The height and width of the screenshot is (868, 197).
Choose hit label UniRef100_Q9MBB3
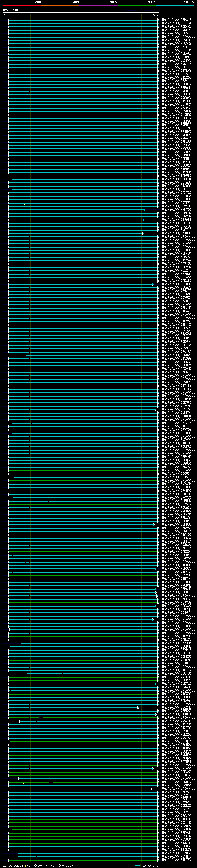coord(177,155)
